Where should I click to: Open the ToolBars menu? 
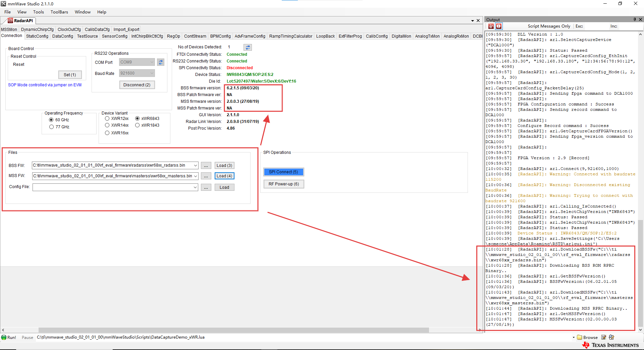(x=59, y=12)
